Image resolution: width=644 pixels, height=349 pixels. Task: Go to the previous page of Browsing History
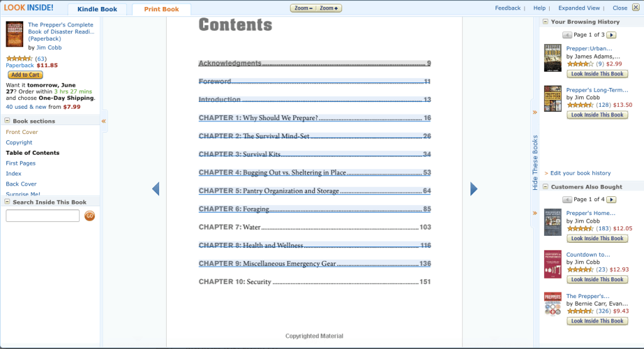pos(567,35)
